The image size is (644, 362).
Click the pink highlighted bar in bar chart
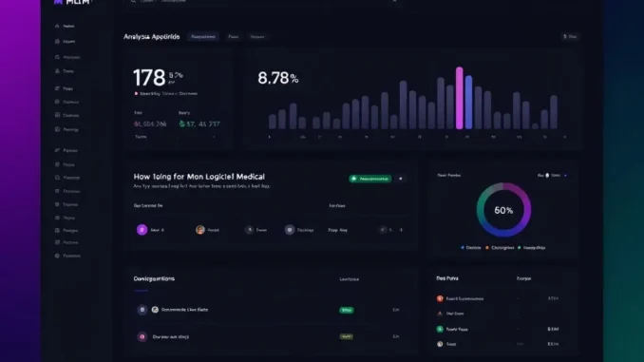(x=459, y=98)
